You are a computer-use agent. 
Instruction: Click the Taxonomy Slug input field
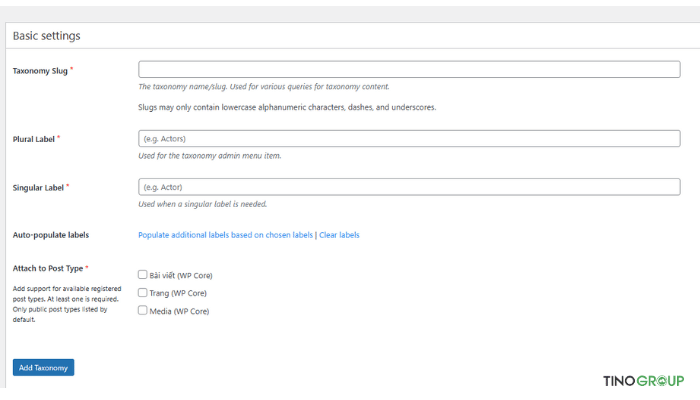tap(408, 69)
